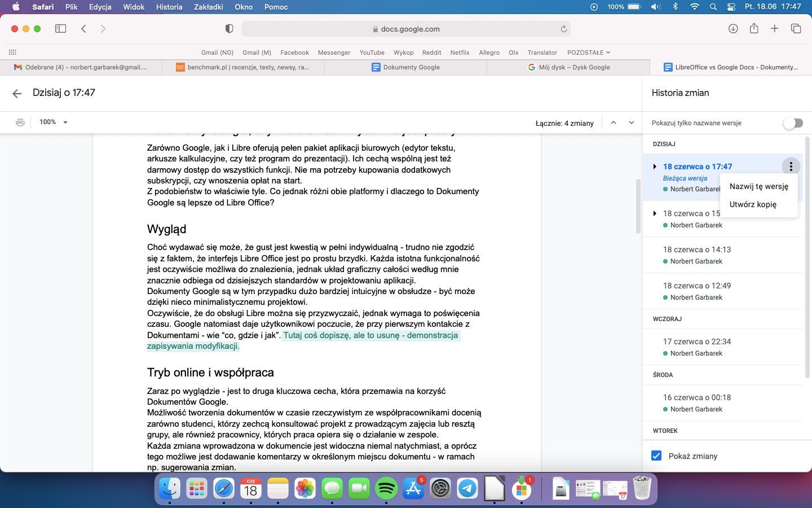Show Safari downloads
Screen dimensions: 812x508
tap(733, 29)
